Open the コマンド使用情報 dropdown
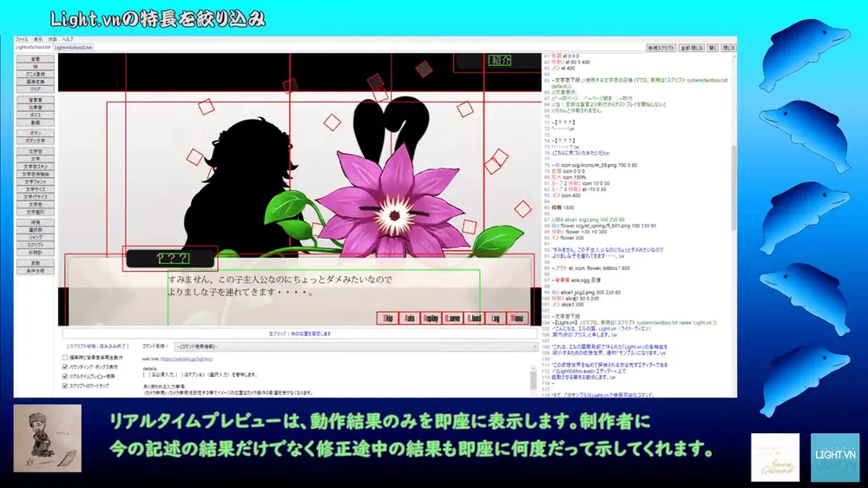 click(x=356, y=346)
